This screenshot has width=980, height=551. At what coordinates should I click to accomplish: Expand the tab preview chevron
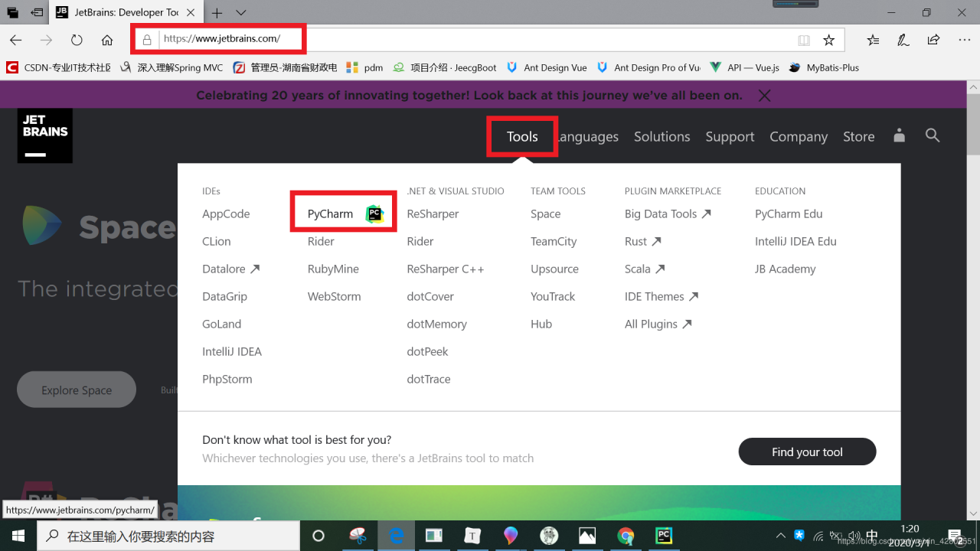(x=241, y=13)
